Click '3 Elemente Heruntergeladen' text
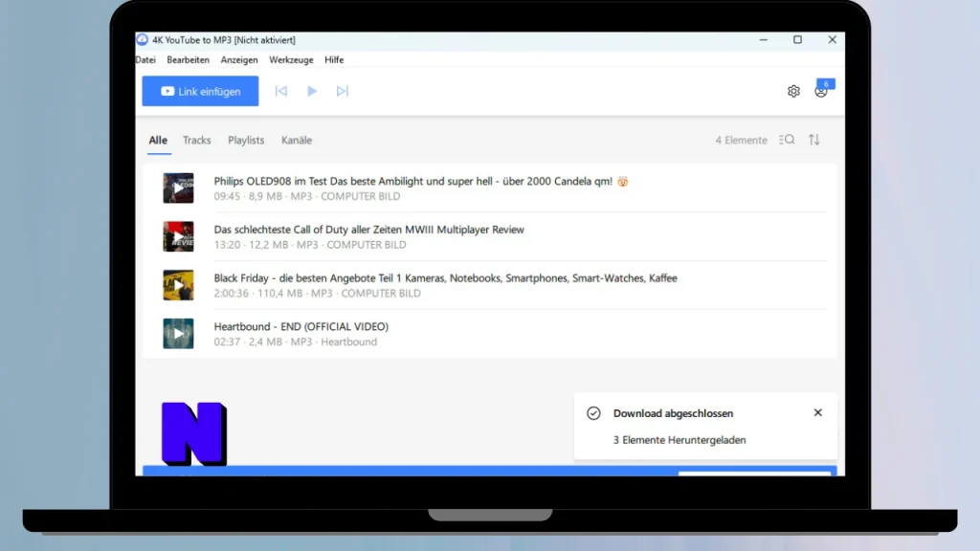This screenshot has height=551, width=980. tap(679, 440)
